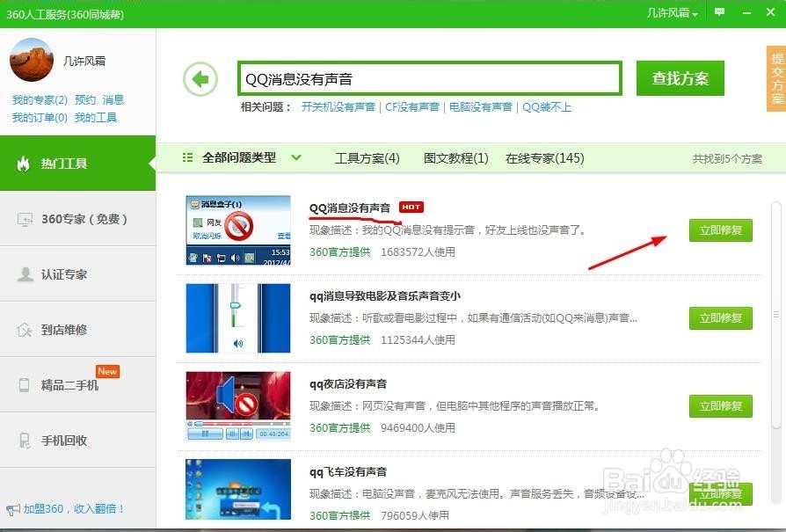The width and height of the screenshot is (786, 532).
Task: Click the title qq消息导致电影及音乐声音变小
Action: [x=384, y=295]
